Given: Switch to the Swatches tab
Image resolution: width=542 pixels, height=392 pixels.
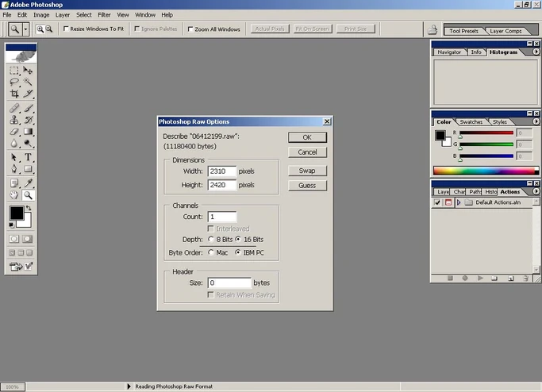Looking at the screenshot, I should (471, 122).
